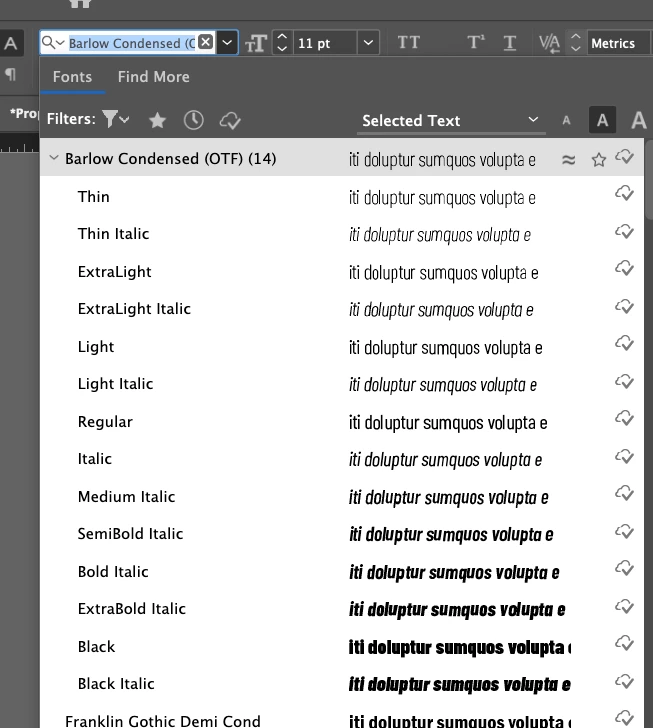Choose the Medium Italic font style
Viewport: 653px width, 728px height.
pyautogui.click(x=342, y=497)
